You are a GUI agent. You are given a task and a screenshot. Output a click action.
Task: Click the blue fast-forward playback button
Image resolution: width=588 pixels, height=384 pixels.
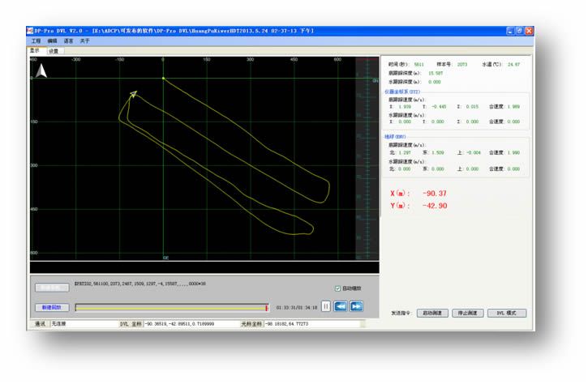click(x=356, y=306)
